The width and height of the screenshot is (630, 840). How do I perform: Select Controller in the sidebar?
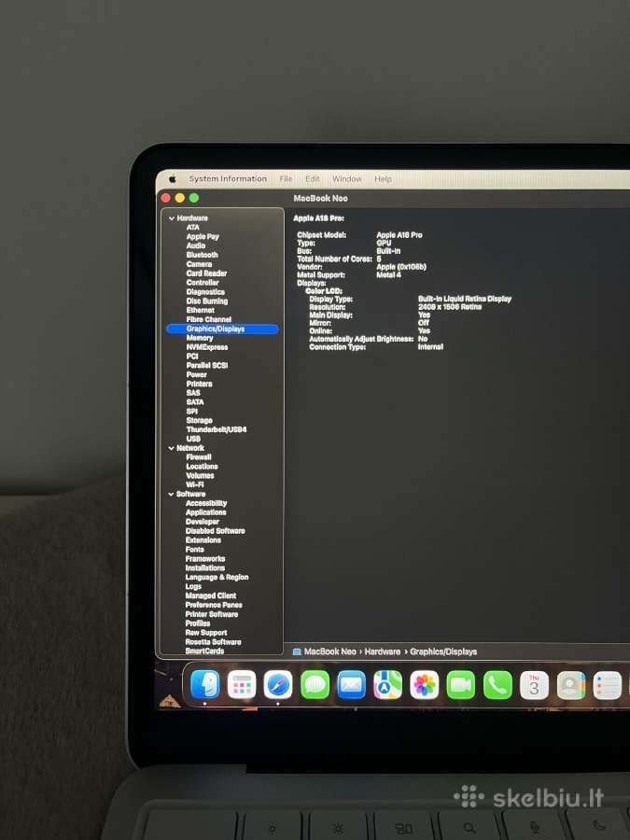203,282
